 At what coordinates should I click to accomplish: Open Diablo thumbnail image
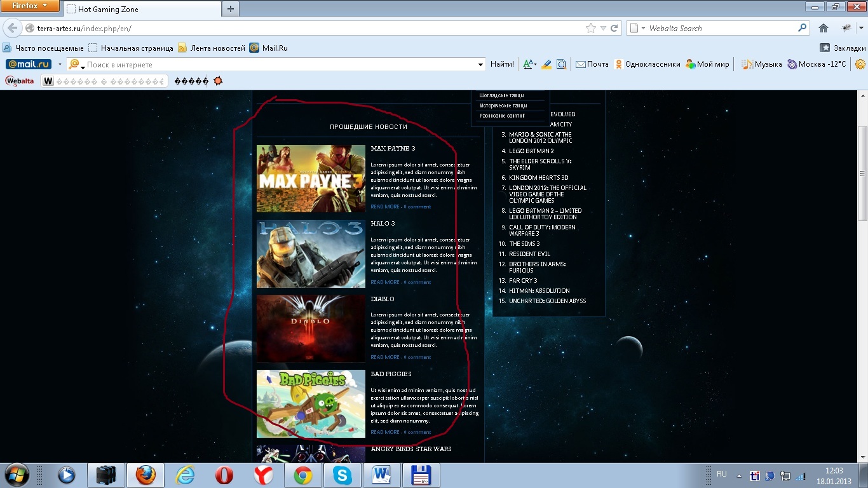311,329
